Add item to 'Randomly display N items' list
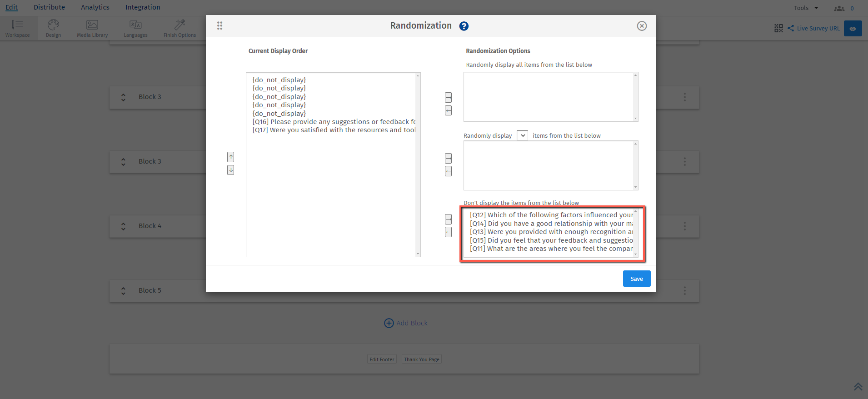 click(449, 158)
